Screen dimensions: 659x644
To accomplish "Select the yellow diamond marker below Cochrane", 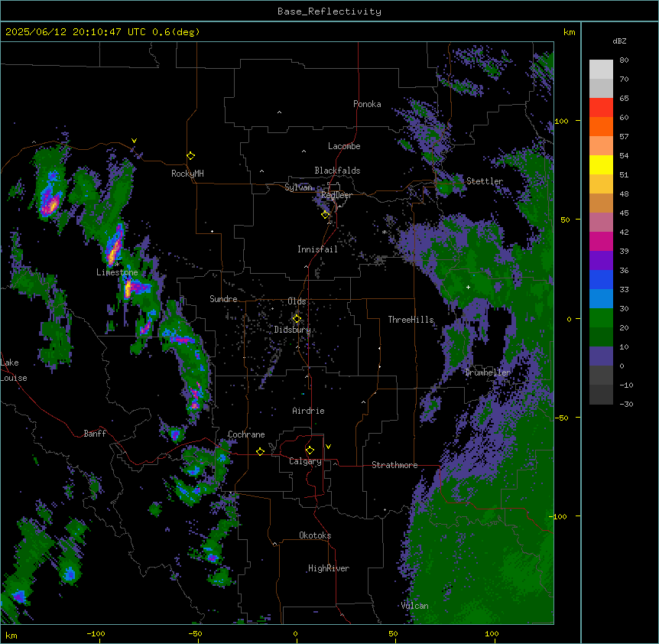I will tap(260, 451).
